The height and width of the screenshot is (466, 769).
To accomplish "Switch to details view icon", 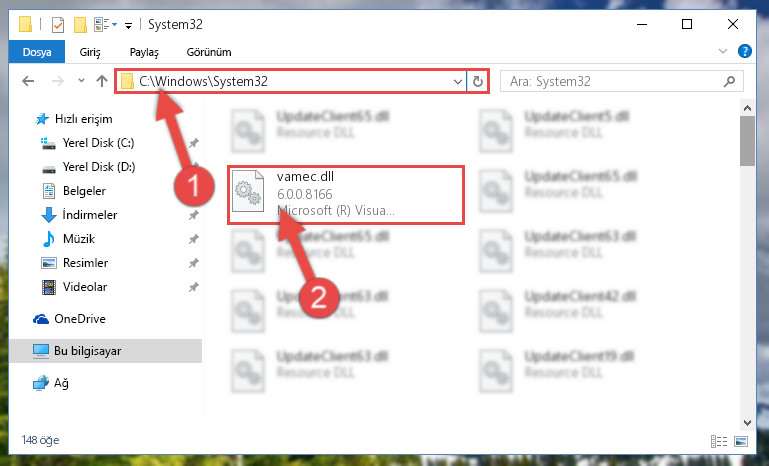I will click(719, 441).
